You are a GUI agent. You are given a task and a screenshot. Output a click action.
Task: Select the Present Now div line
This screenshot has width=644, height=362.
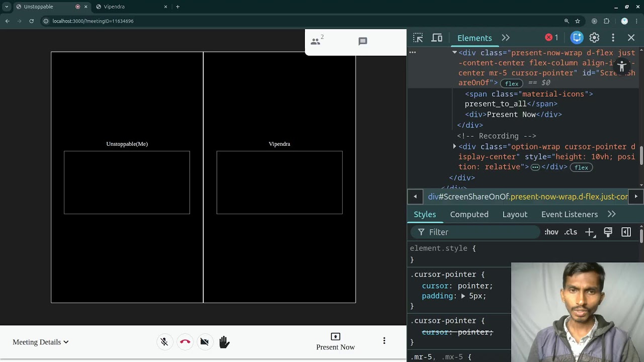(x=513, y=115)
